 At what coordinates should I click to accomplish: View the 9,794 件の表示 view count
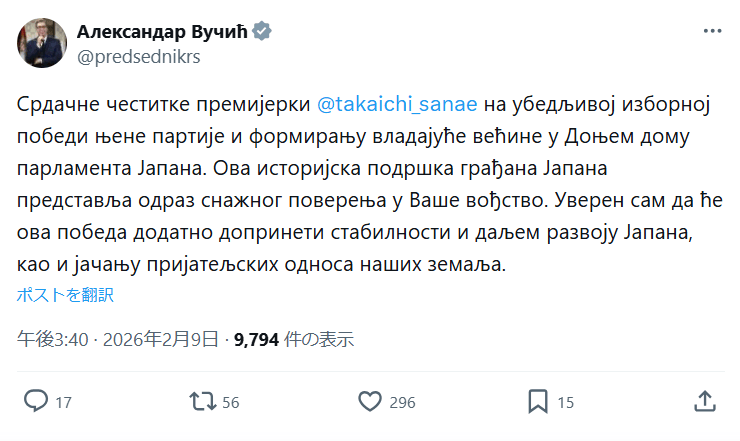point(294,339)
